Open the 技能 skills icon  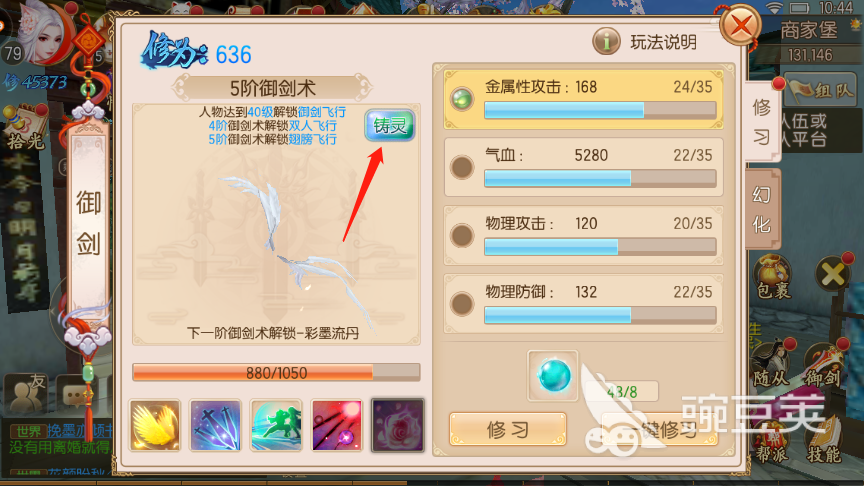point(824,441)
